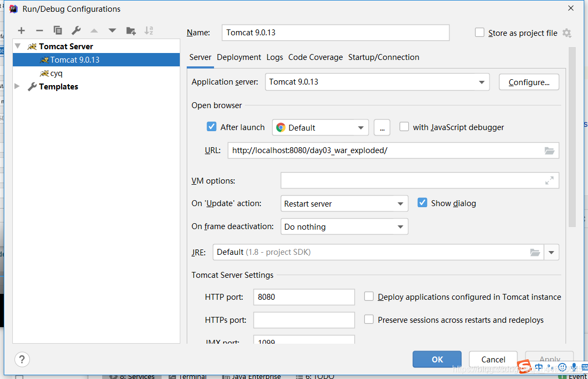Add a new configuration with plus icon

(x=21, y=31)
